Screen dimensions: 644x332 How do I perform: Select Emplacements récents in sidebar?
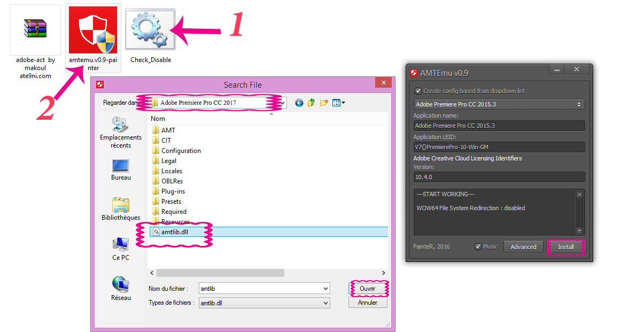click(121, 133)
